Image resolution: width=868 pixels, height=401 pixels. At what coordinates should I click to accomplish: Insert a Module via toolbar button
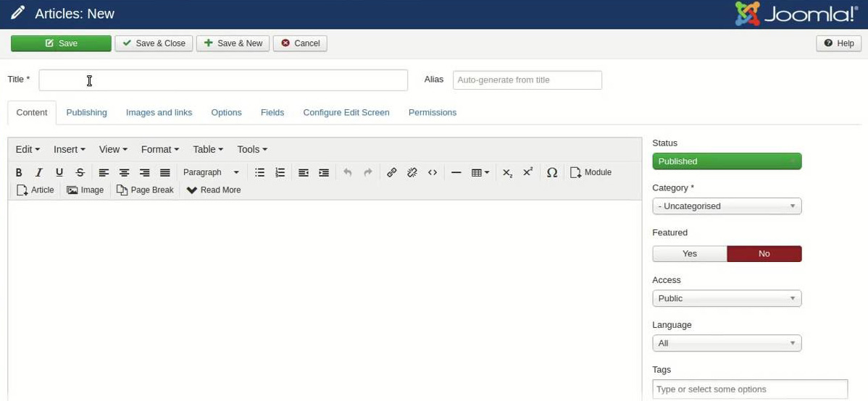pos(591,172)
